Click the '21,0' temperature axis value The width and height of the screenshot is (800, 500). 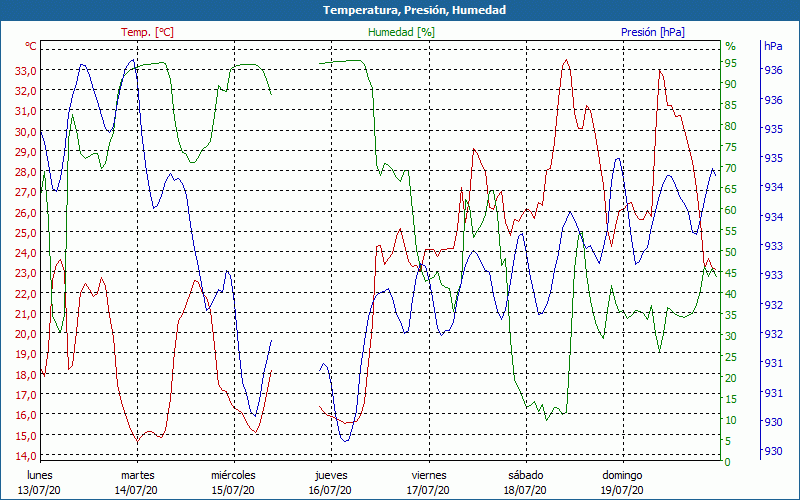click(x=25, y=313)
